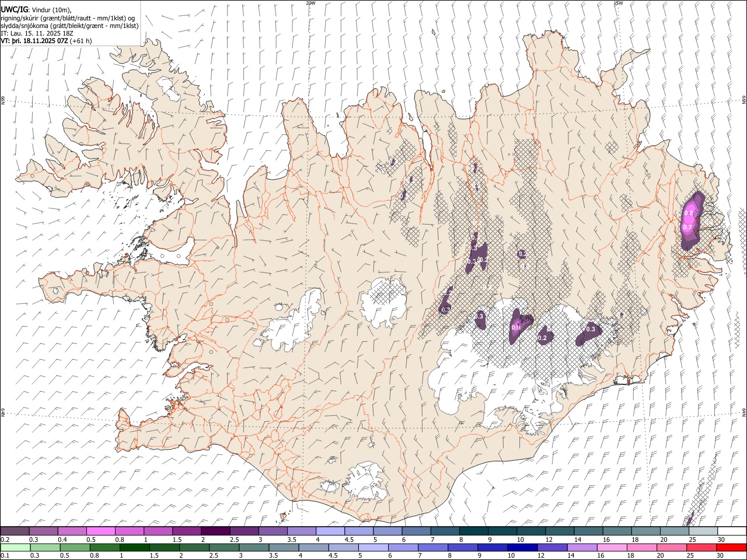
Task: Click the 0.7 value on eastern snow patch
Action: [687, 227]
